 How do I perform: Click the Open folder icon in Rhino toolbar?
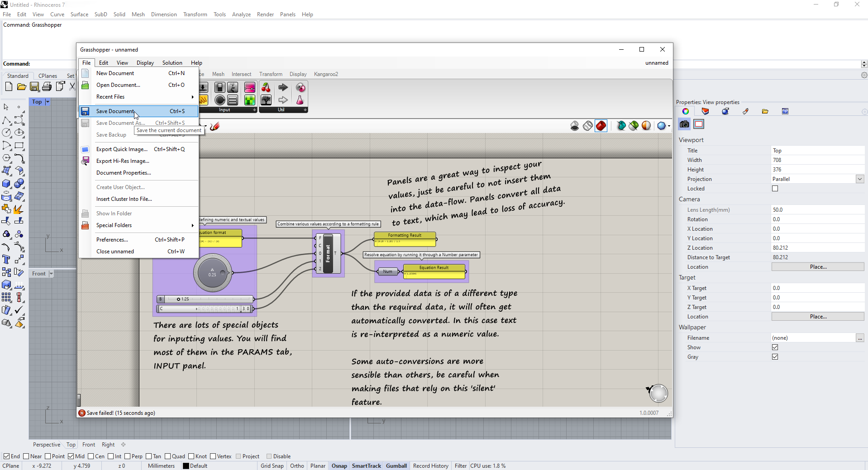[21, 87]
